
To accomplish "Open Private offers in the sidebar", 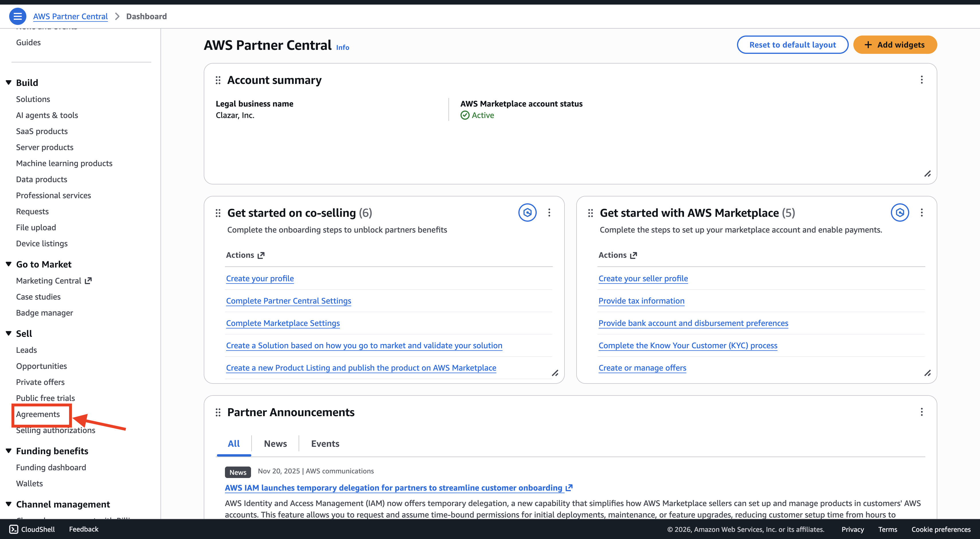I will 40,382.
